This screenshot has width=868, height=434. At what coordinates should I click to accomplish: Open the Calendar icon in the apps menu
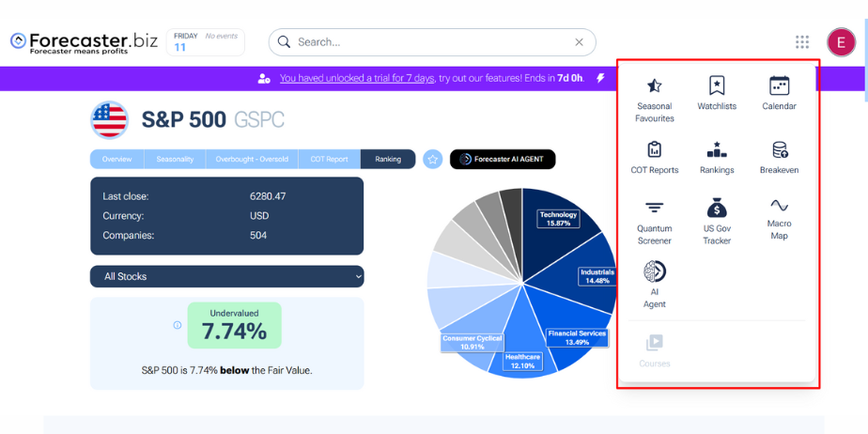780,85
